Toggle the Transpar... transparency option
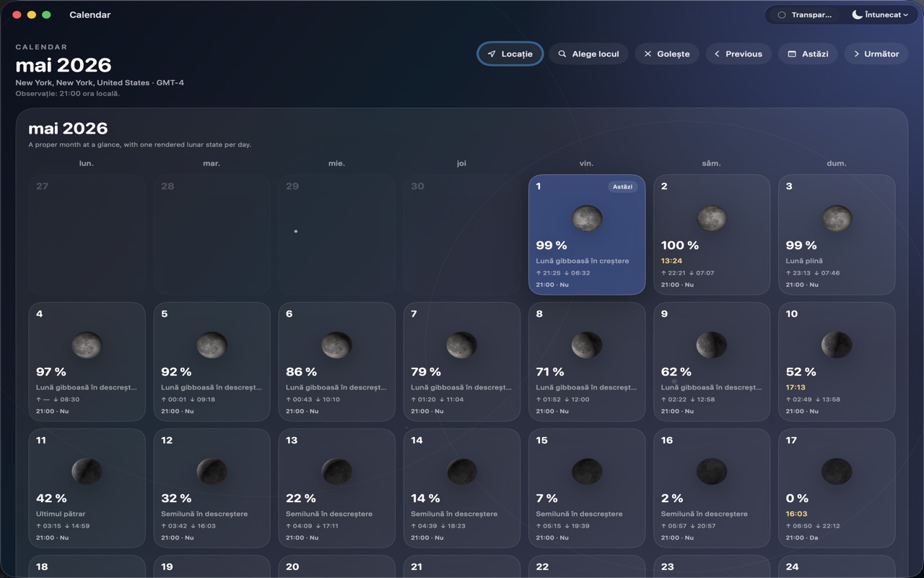This screenshot has height=578, width=924. coord(805,14)
